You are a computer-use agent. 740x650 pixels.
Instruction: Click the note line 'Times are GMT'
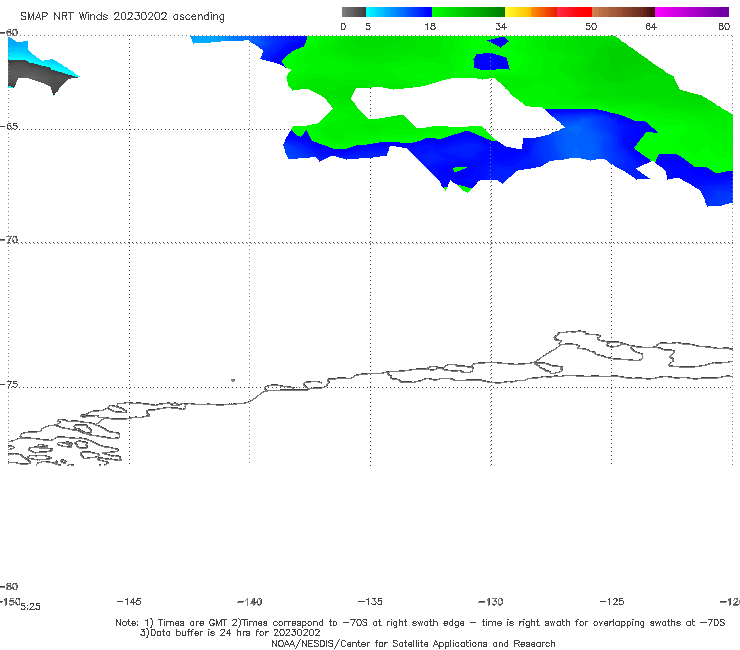click(193, 623)
